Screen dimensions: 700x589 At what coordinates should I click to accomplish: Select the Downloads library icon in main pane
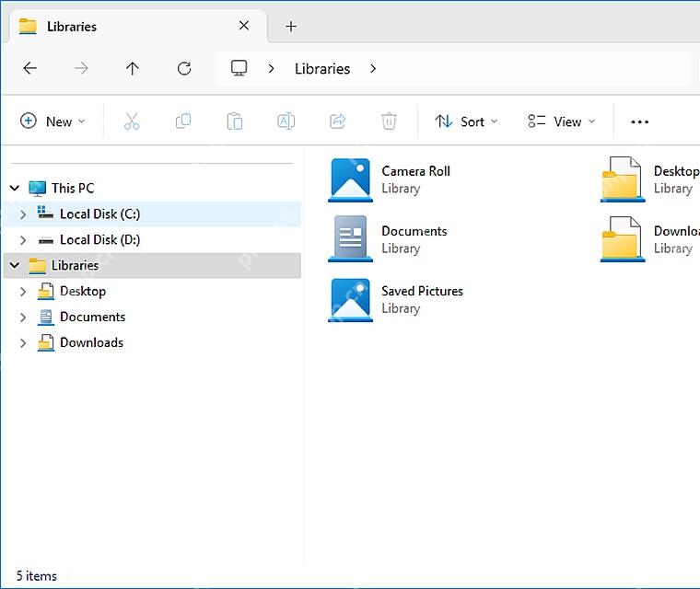(x=623, y=239)
